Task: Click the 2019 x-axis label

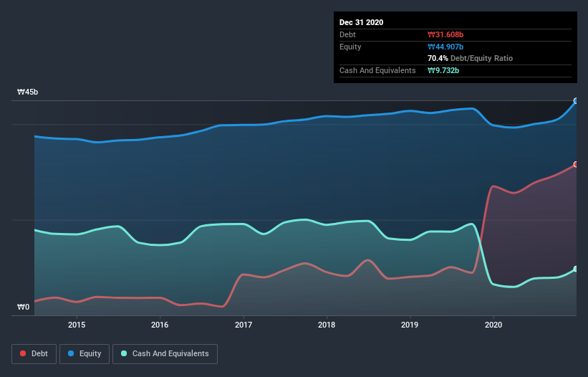Action: [x=410, y=325]
